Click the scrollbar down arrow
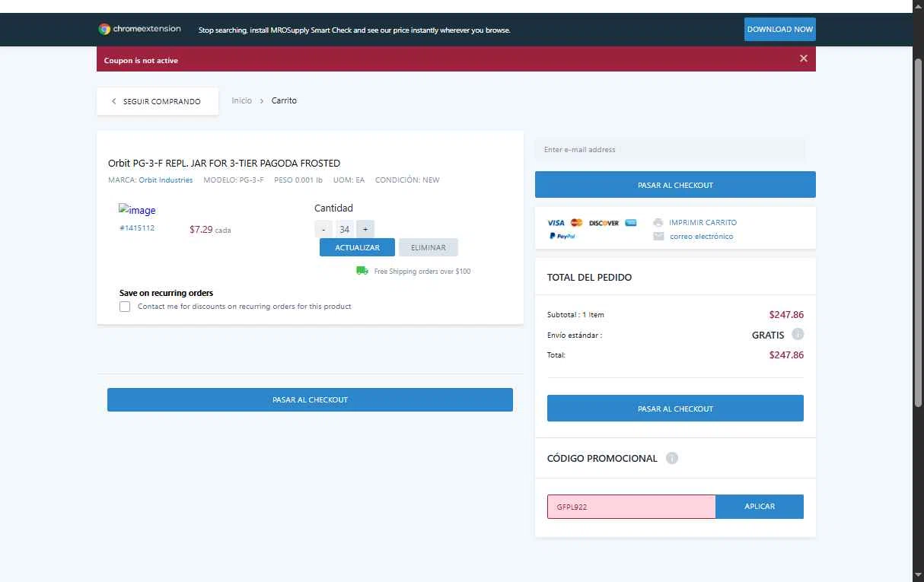The width and height of the screenshot is (924, 582). [x=918, y=576]
